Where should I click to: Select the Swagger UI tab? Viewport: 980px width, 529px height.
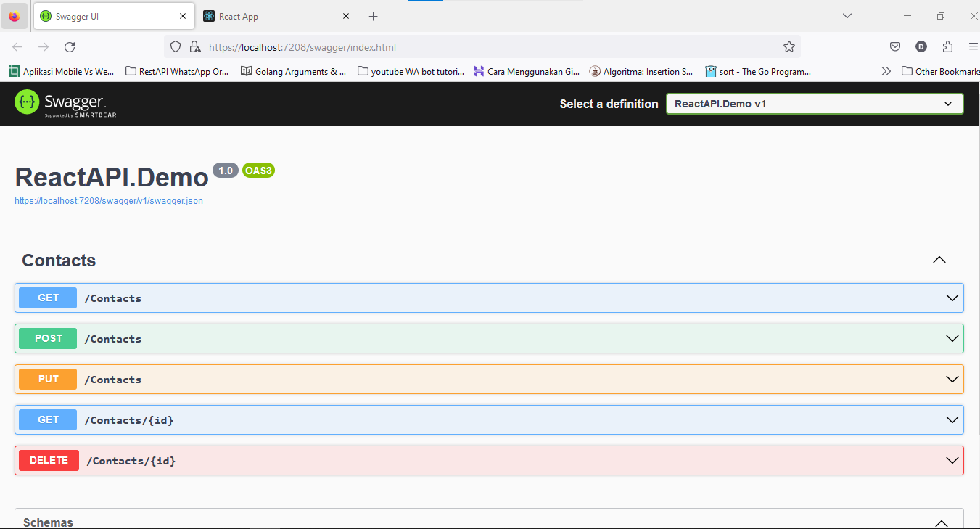(x=114, y=16)
